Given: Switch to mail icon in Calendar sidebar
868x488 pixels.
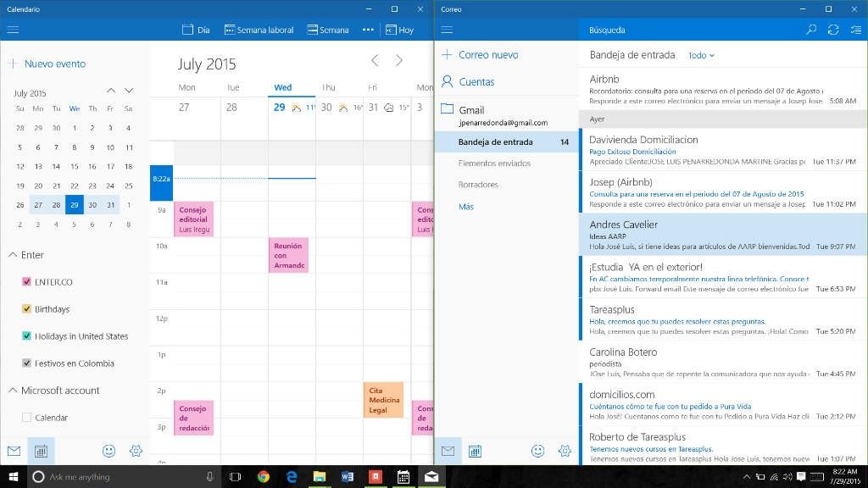Looking at the screenshot, I should coord(14,451).
